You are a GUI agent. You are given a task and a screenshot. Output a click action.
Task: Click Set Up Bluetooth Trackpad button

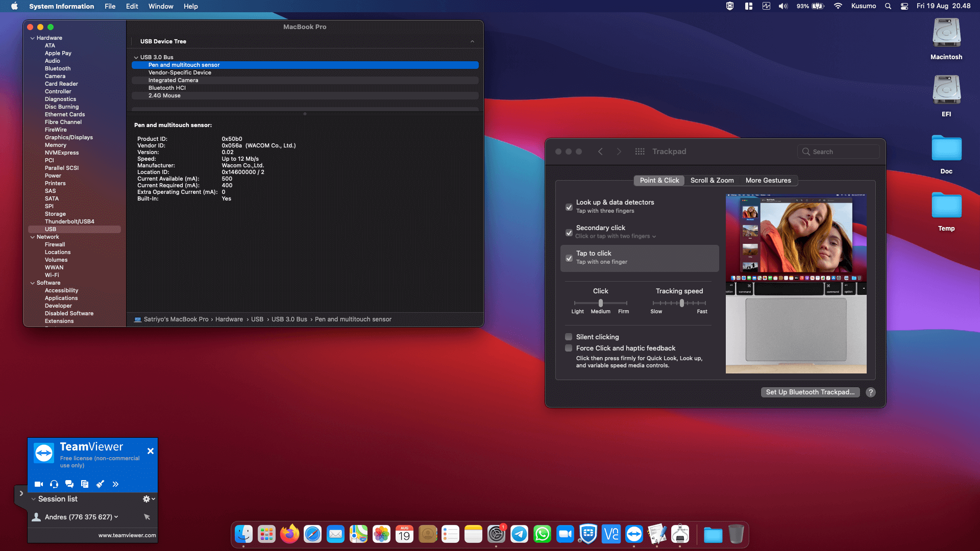810,392
